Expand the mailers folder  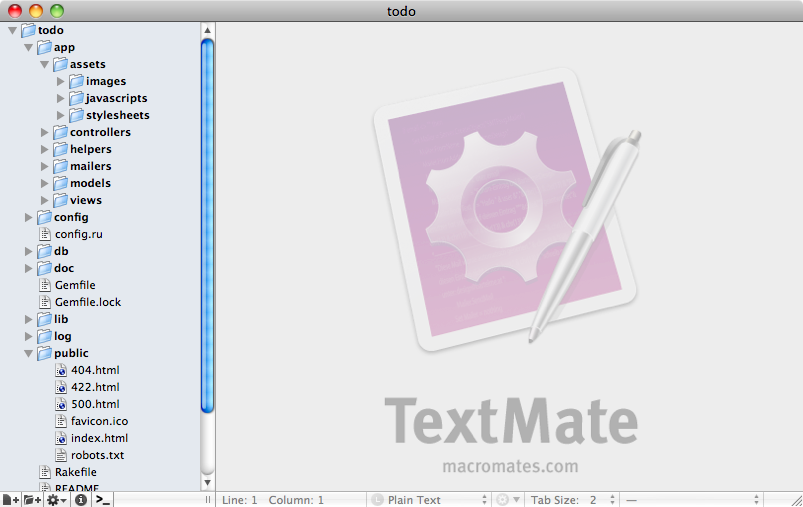45,166
